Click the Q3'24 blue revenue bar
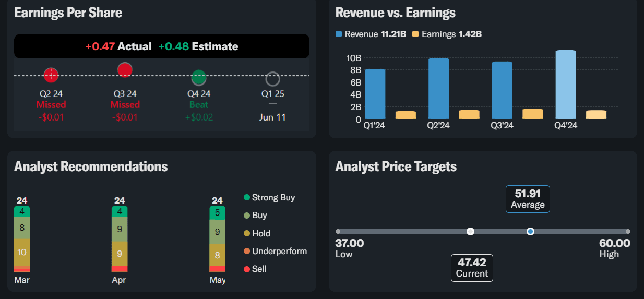The height and width of the screenshot is (299, 644). pos(503,90)
